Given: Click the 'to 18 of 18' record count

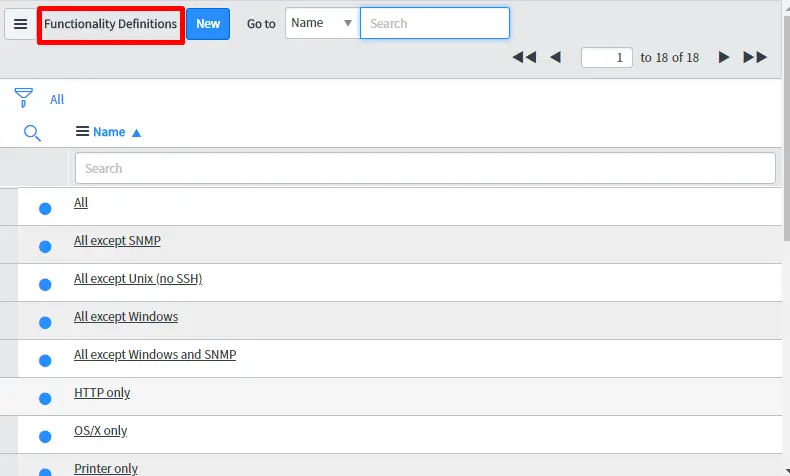Looking at the screenshot, I should pos(670,58).
